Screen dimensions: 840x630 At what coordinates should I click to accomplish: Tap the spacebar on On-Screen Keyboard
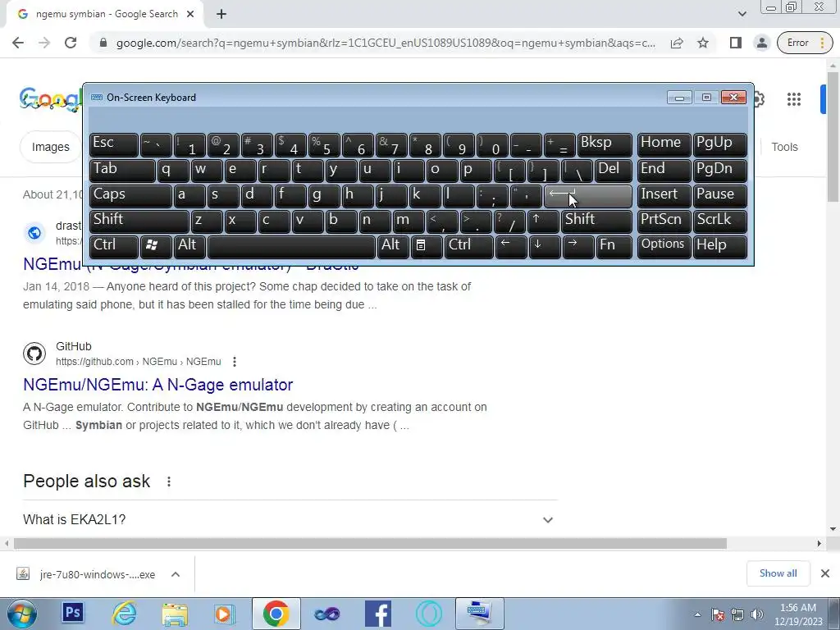tap(291, 247)
